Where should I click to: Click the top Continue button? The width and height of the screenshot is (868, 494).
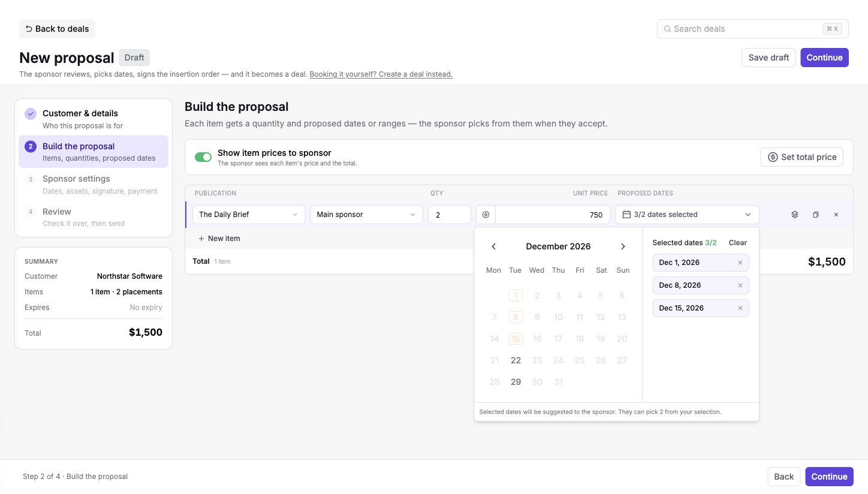pos(824,58)
